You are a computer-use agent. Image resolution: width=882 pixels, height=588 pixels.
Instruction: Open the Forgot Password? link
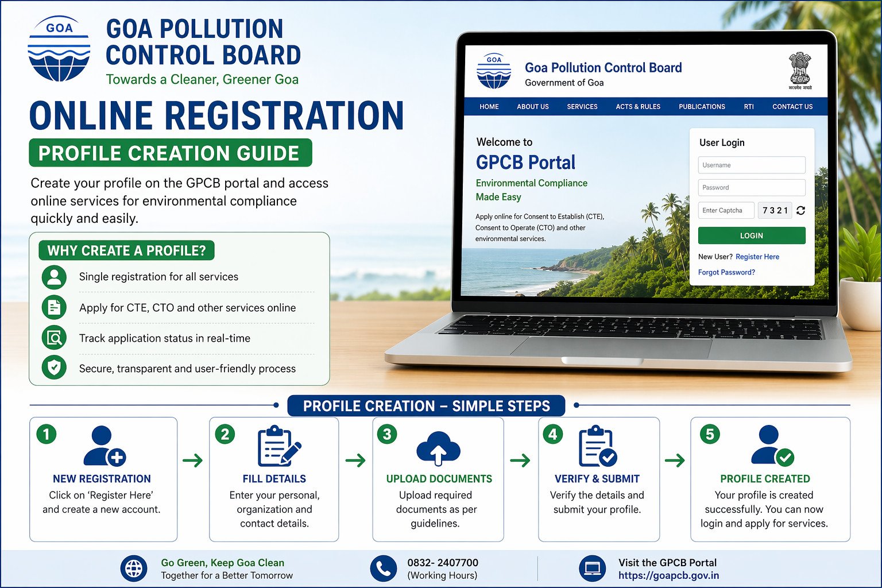pos(726,272)
